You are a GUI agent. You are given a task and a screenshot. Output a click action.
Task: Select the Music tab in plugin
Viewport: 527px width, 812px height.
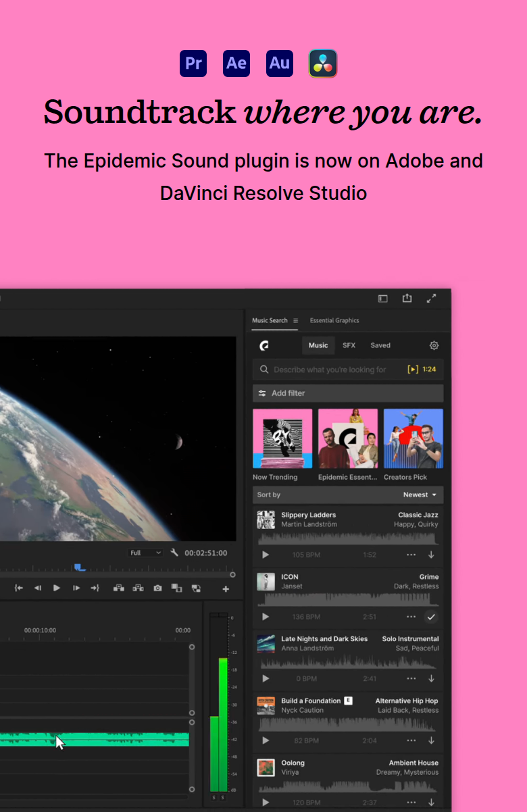tap(318, 345)
